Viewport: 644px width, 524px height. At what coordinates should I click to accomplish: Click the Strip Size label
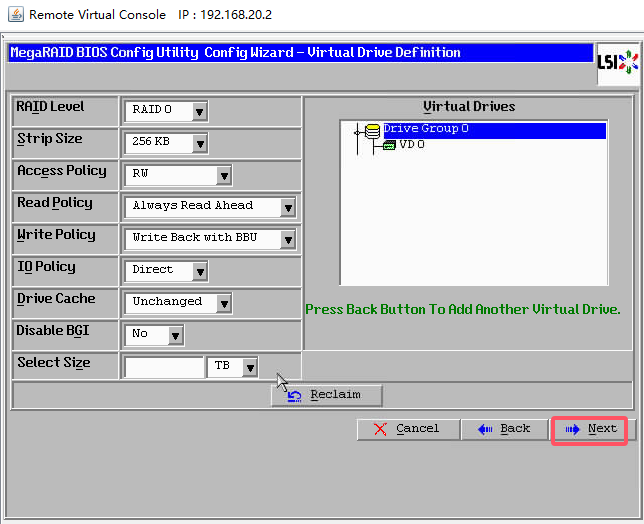(50, 139)
